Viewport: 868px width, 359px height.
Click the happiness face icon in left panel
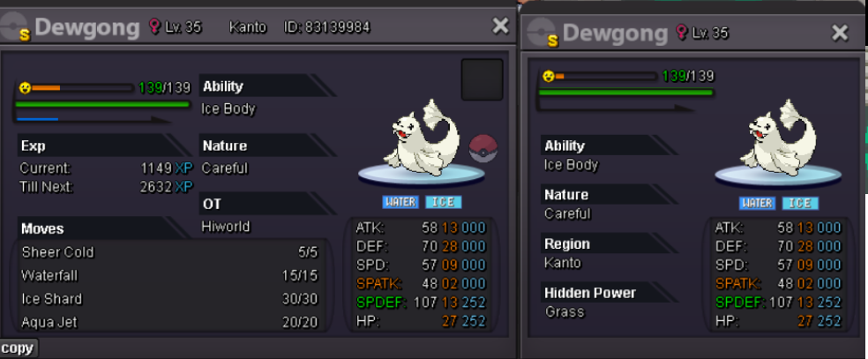(25, 87)
